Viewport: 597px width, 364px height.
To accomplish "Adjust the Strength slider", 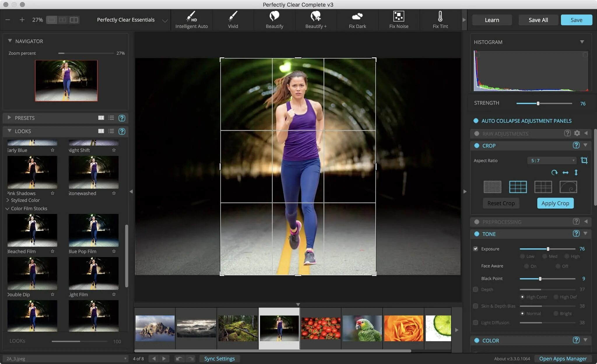I will (x=538, y=103).
